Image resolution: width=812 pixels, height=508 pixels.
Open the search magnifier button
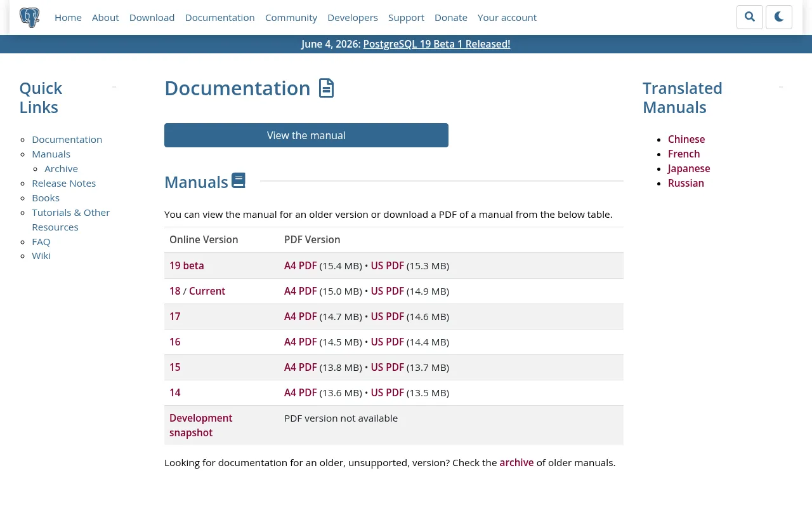[750, 17]
